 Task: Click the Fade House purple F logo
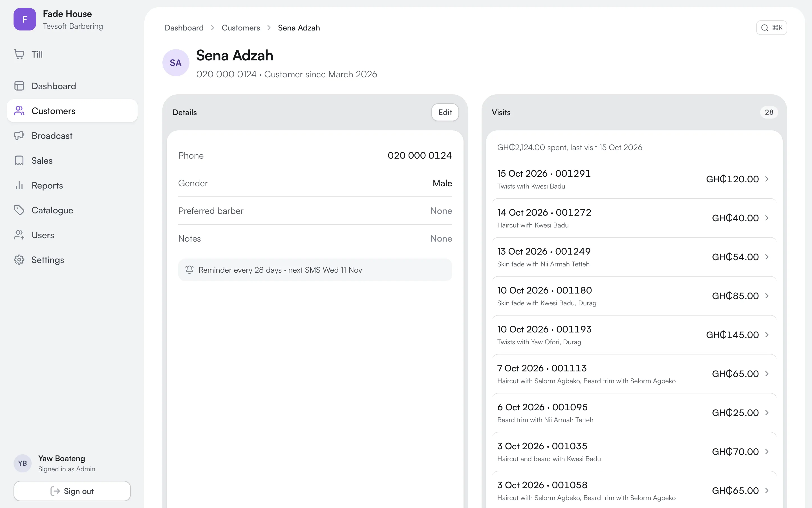tap(25, 19)
